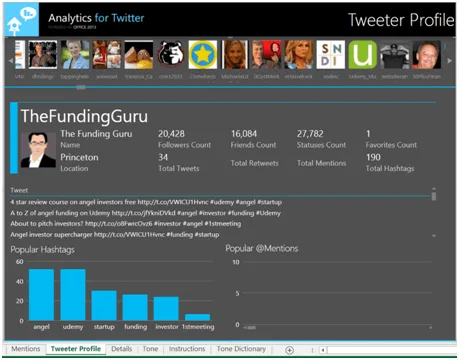The width and height of the screenshot is (459, 360).
Task: Open the Tone sheet tab
Action: click(150, 349)
